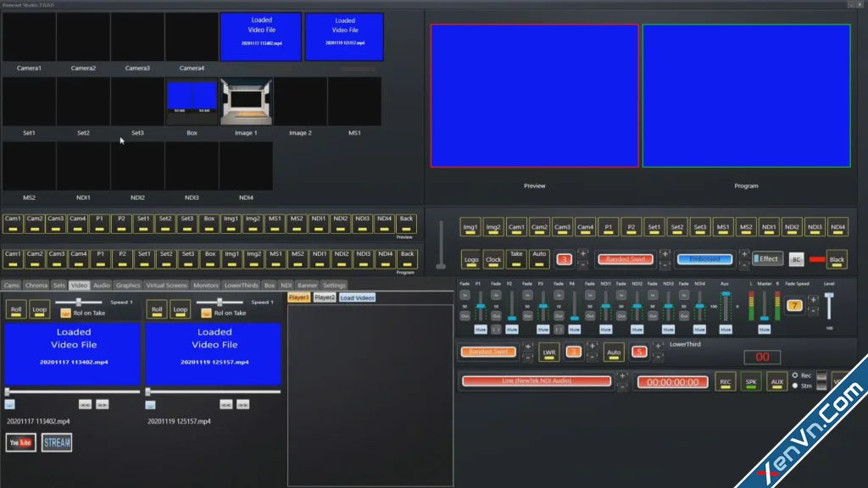Click the Aux volume fader

pos(726,306)
